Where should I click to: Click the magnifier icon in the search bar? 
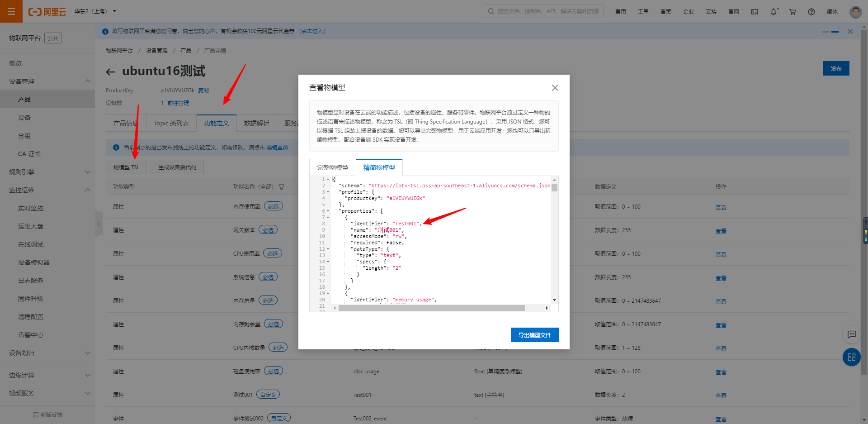pyautogui.click(x=491, y=11)
